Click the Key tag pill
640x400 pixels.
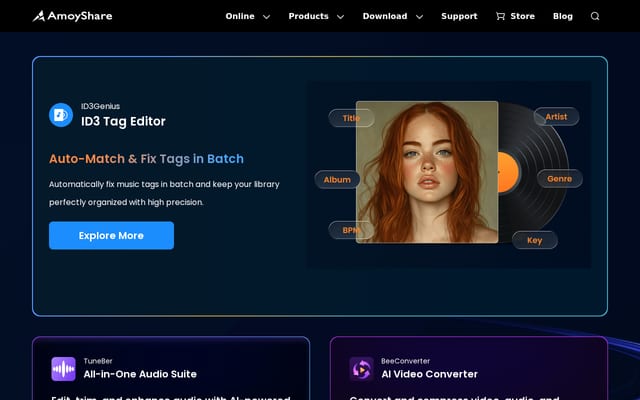click(535, 240)
